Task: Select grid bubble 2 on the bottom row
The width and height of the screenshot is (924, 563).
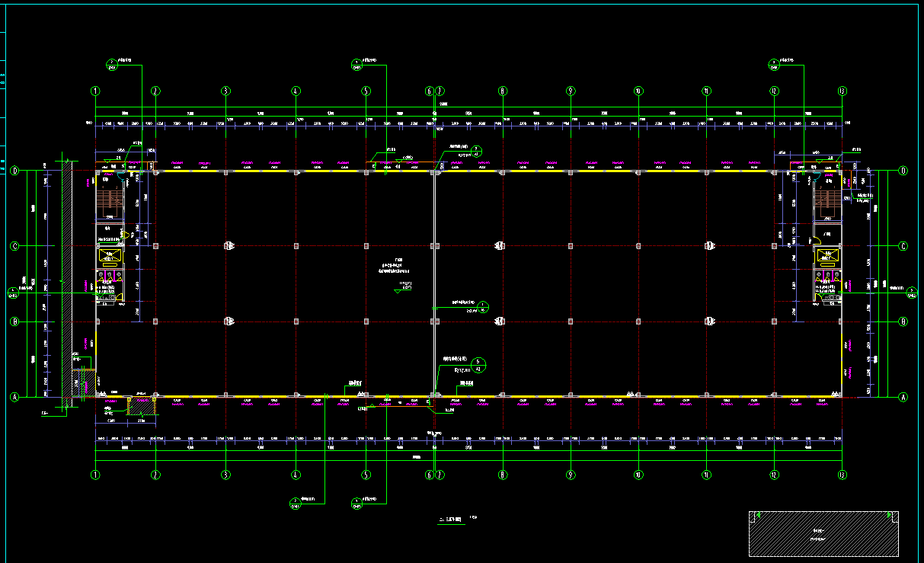Action: click(x=155, y=475)
